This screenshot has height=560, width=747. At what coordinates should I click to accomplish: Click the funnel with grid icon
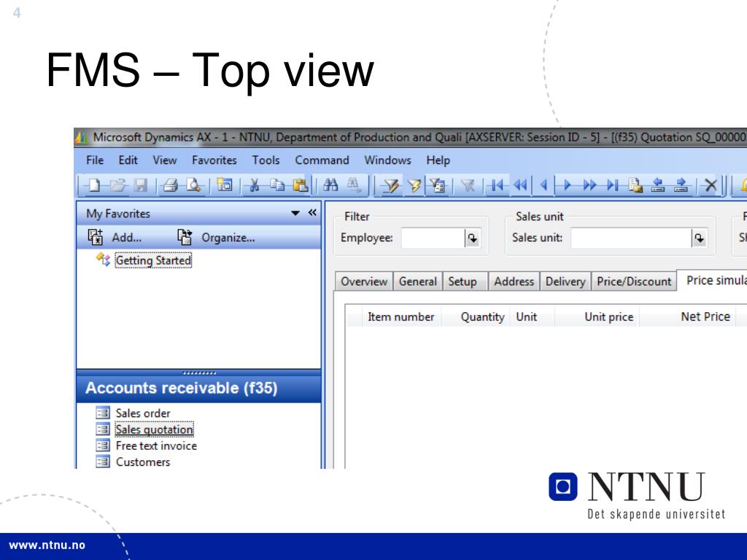coord(438,184)
